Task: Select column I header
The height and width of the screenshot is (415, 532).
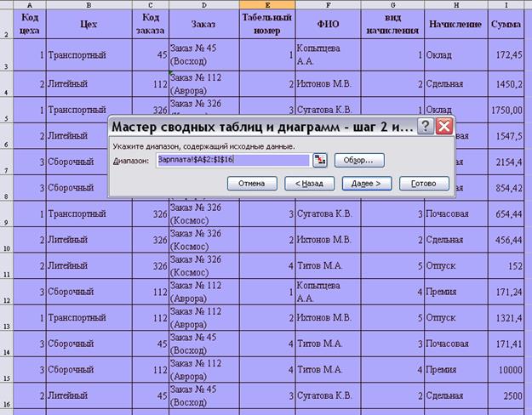Action: tap(506, 5)
